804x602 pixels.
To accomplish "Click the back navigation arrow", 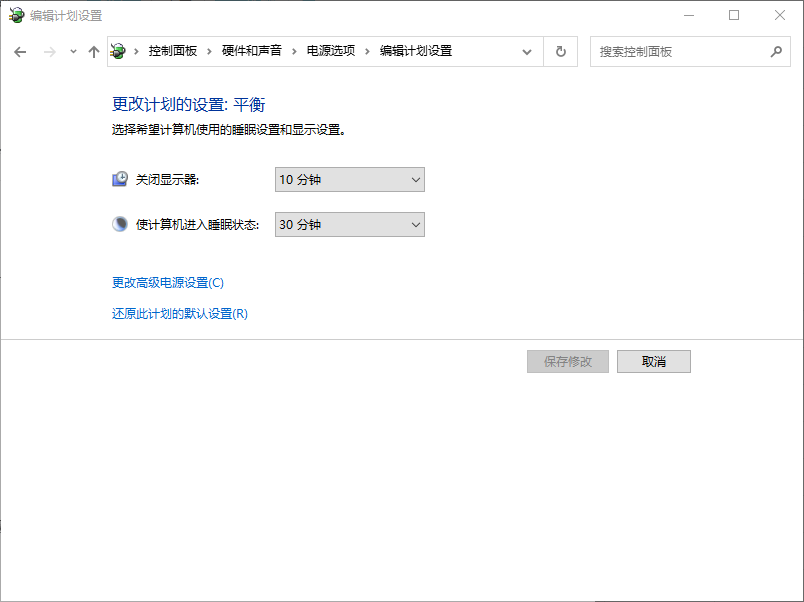I will point(20,51).
